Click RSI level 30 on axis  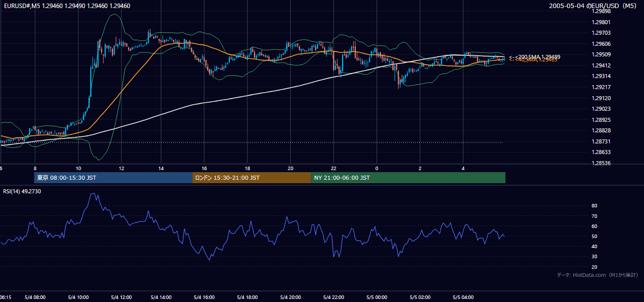coord(595,256)
